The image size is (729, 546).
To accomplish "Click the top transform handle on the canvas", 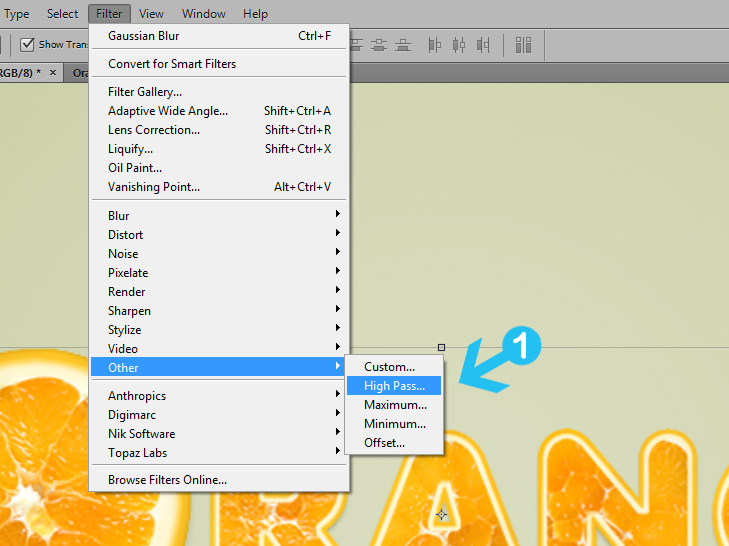I will (x=442, y=347).
